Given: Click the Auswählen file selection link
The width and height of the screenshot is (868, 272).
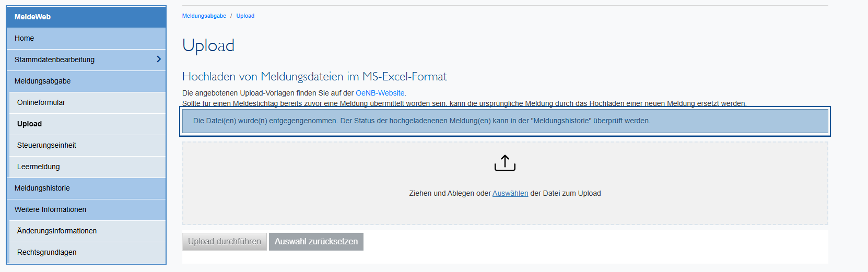Looking at the screenshot, I should [510, 193].
